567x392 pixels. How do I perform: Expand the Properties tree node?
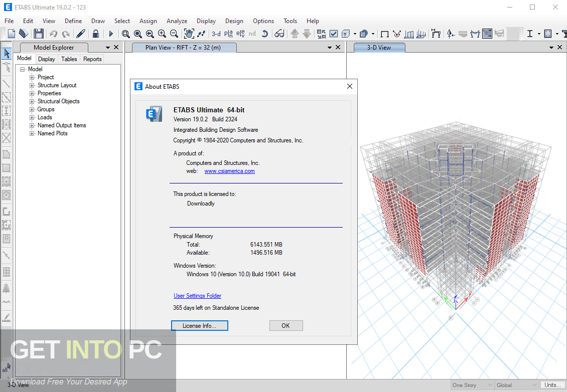point(32,93)
